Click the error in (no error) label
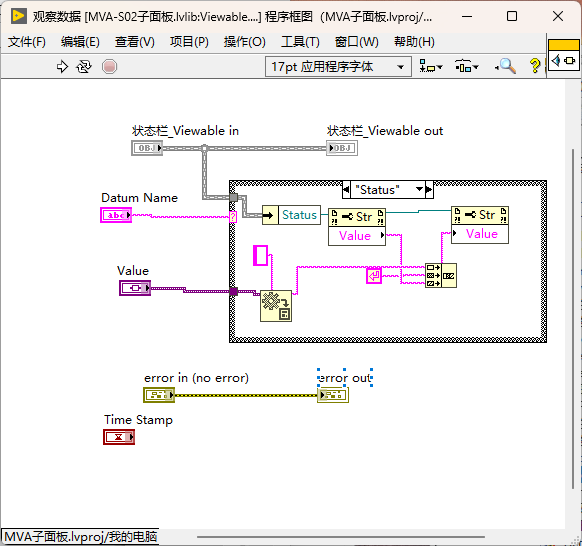 click(x=196, y=378)
